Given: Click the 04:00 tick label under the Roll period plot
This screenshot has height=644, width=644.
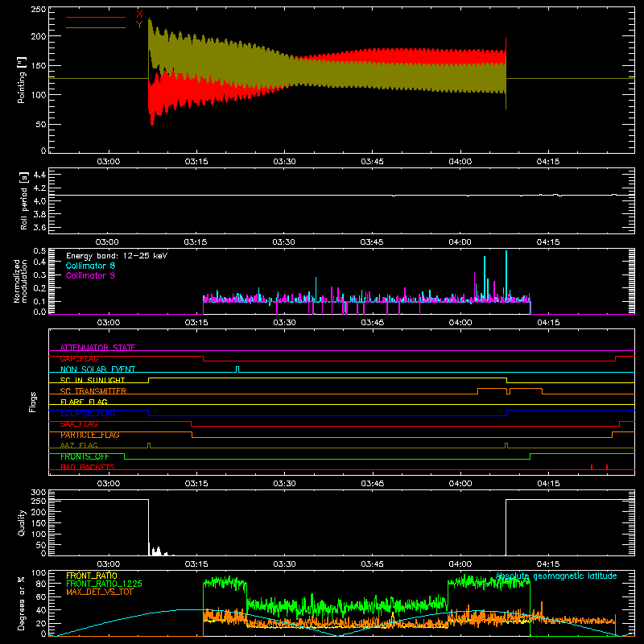Looking at the screenshot, I should [460, 242].
